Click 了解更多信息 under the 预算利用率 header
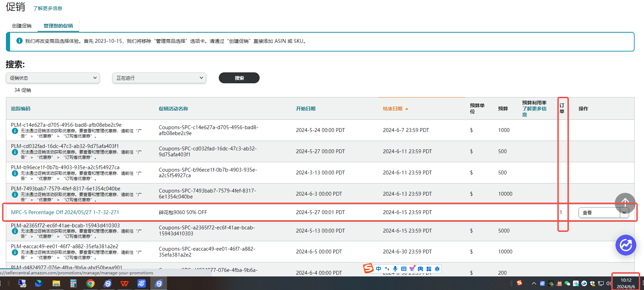Viewport: 644px width, 290px height. [x=534, y=111]
